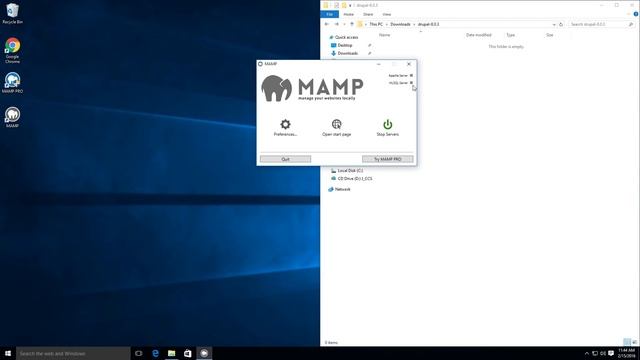Launch Microsoft Edge from the taskbar
640x360 pixels.
pyautogui.click(x=156, y=353)
